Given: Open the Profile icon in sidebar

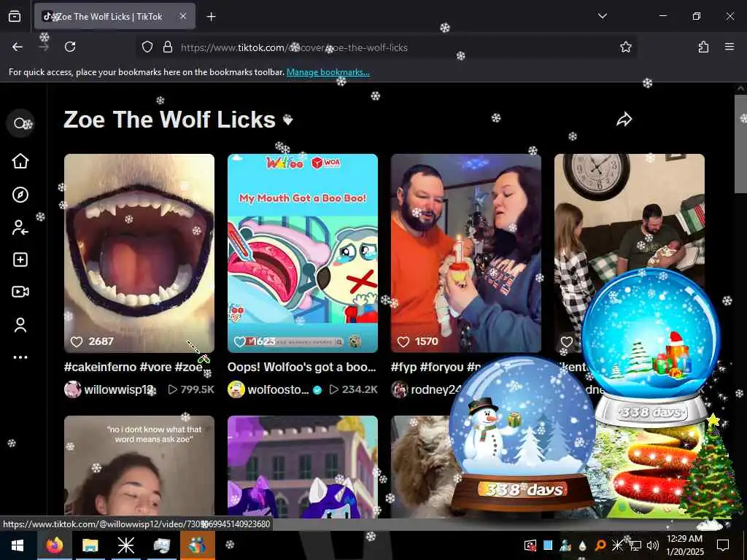Looking at the screenshot, I should pos(20,324).
